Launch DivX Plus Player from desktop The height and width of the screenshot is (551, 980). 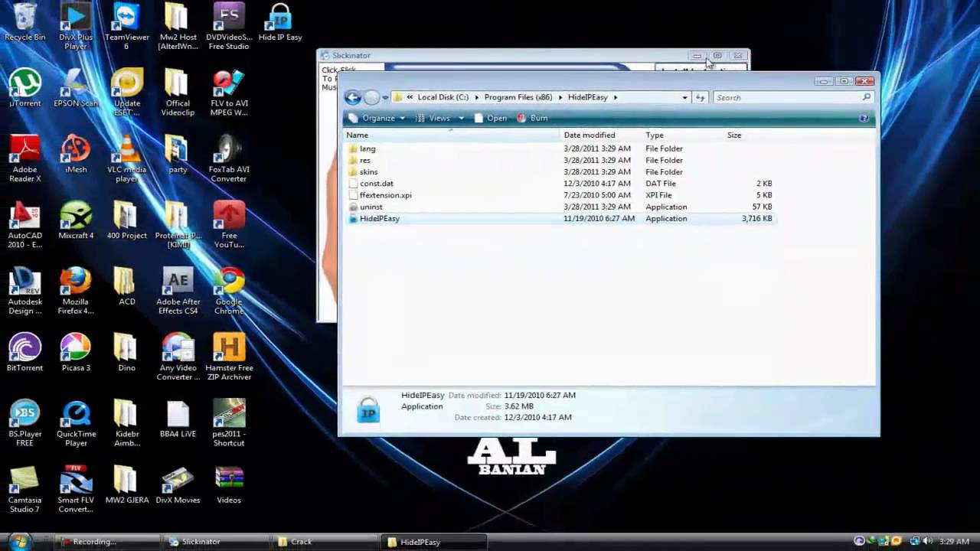click(x=75, y=27)
